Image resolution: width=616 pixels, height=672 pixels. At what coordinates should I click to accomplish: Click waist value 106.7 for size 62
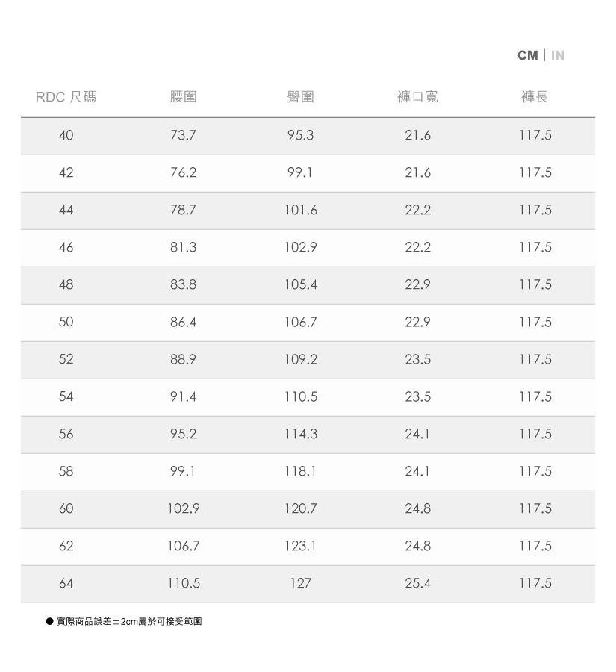184,546
